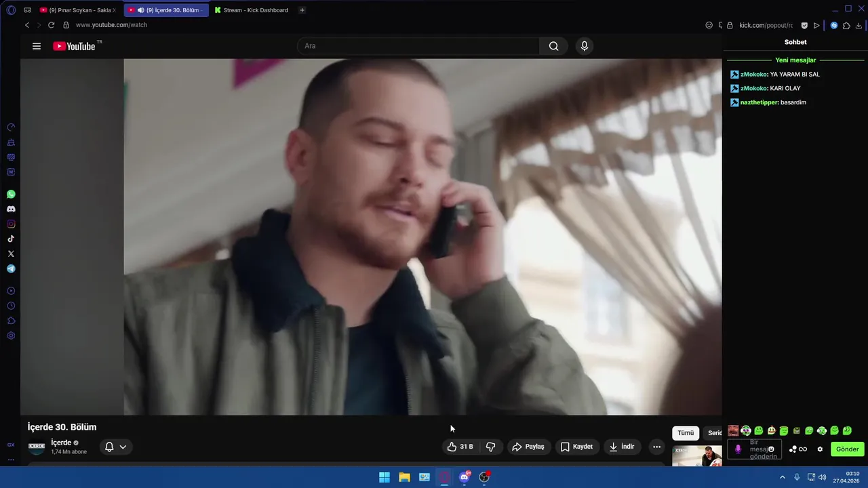Open Instagram in the Opera sidebar

11,224
